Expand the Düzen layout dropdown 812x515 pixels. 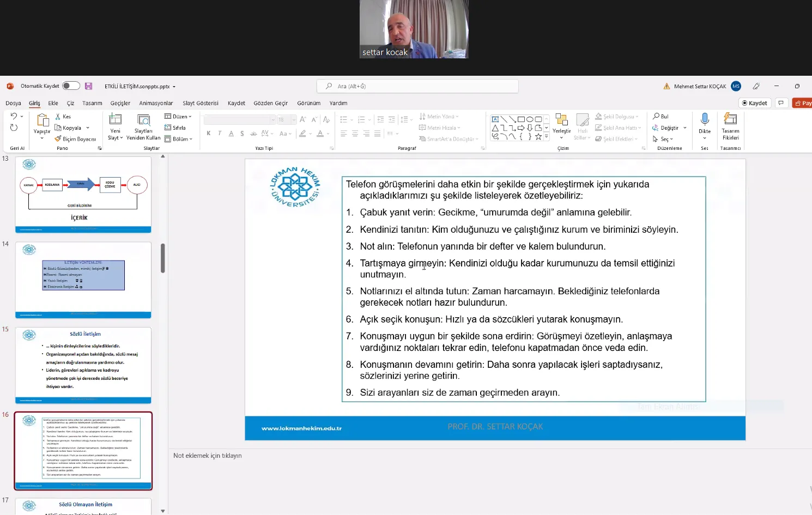click(x=178, y=117)
